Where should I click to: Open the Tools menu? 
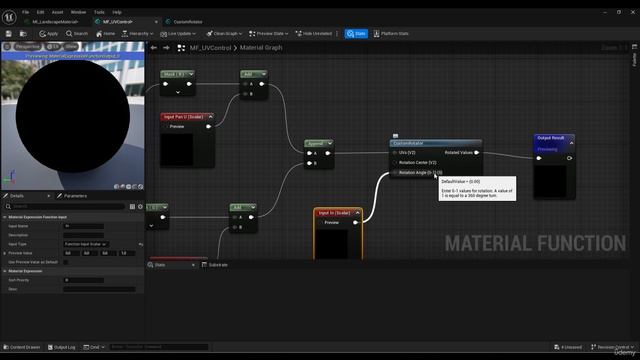coord(99,12)
